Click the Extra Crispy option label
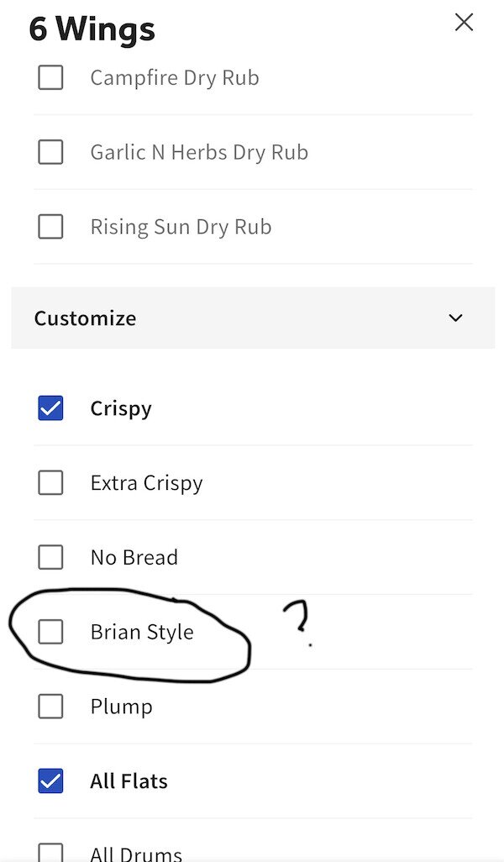The image size is (504, 862). (x=146, y=483)
